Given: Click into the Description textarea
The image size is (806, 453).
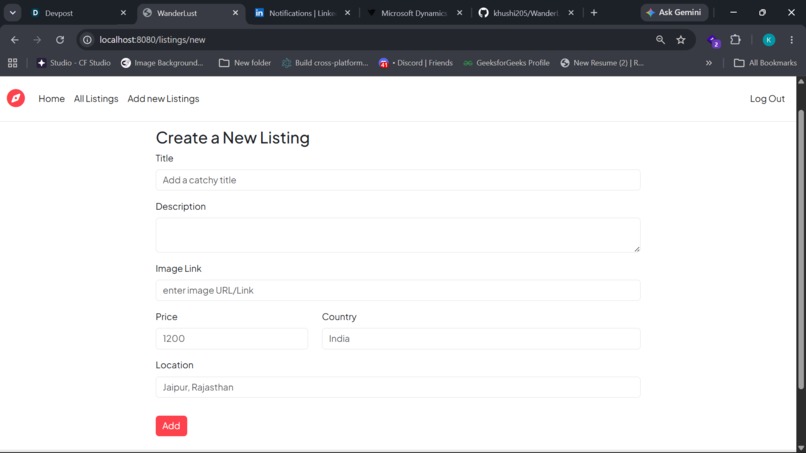Looking at the screenshot, I should pos(398,235).
